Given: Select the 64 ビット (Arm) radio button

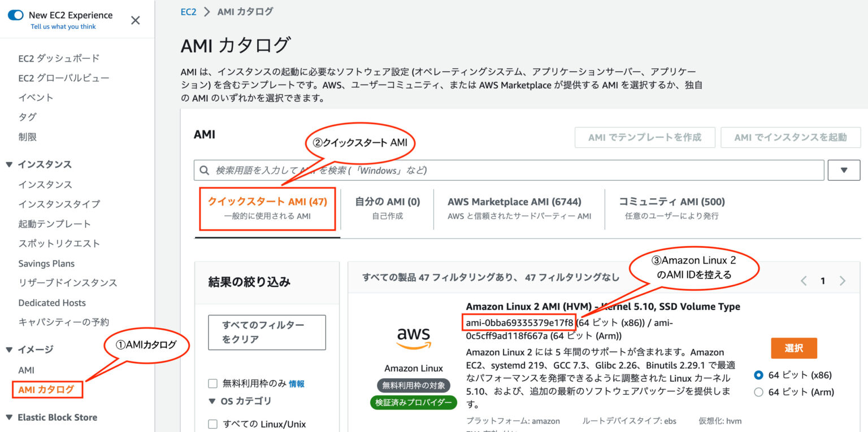Looking at the screenshot, I should 758,391.
